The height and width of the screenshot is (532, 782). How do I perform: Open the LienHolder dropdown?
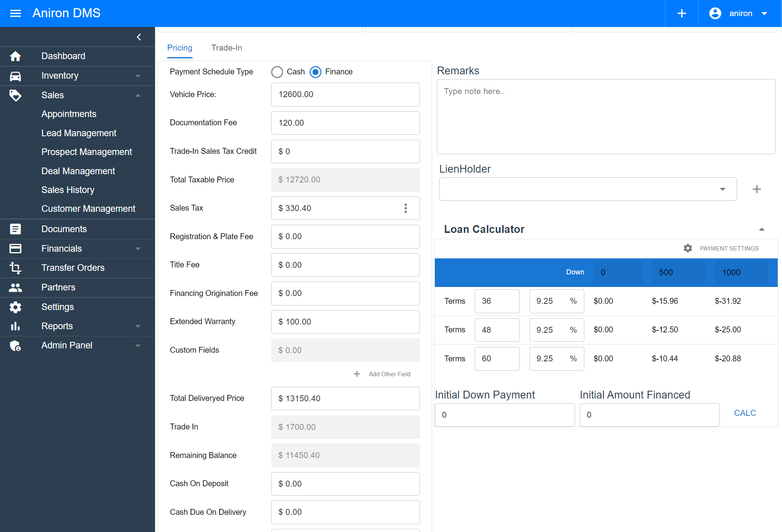(x=587, y=189)
